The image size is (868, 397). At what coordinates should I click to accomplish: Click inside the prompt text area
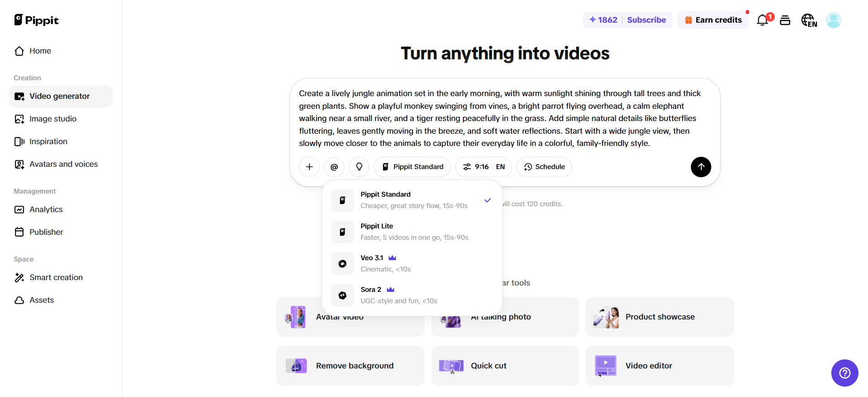[x=500, y=118]
